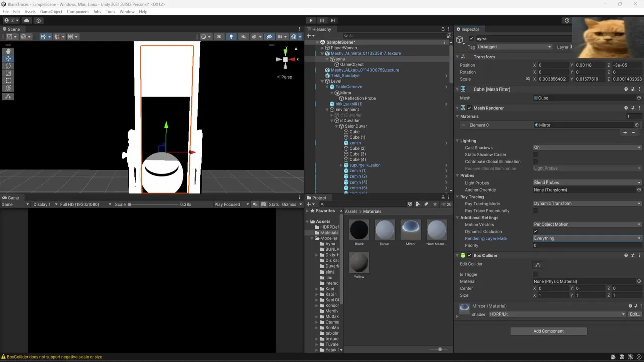
Task: Select the Scale tool in Scene toolbar
Action: click(8, 73)
